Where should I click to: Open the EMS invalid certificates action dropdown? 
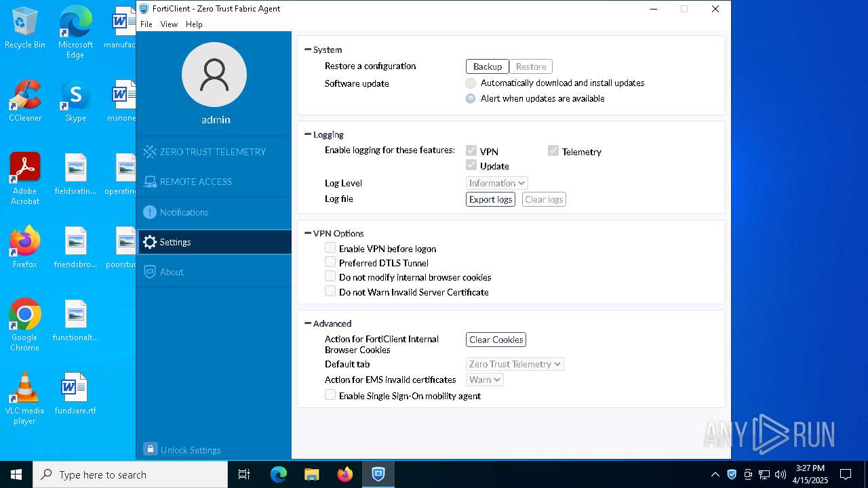[485, 380]
